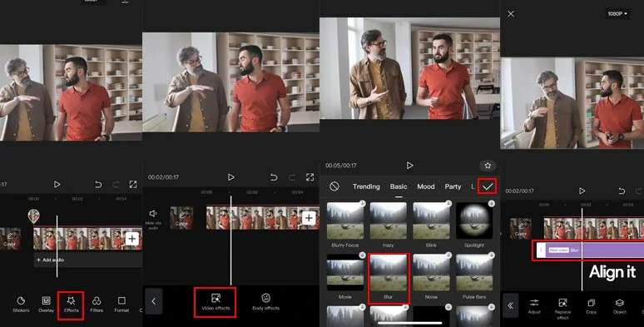Open the Filters tool in the bottom toolbar

[x=97, y=305]
